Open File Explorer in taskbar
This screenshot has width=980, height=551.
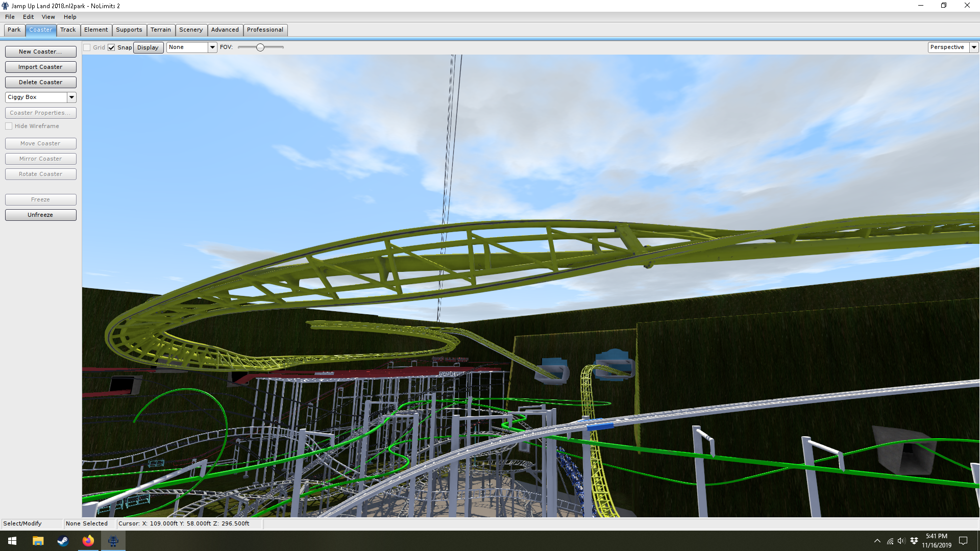pyautogui.click(x=38, y=541)
